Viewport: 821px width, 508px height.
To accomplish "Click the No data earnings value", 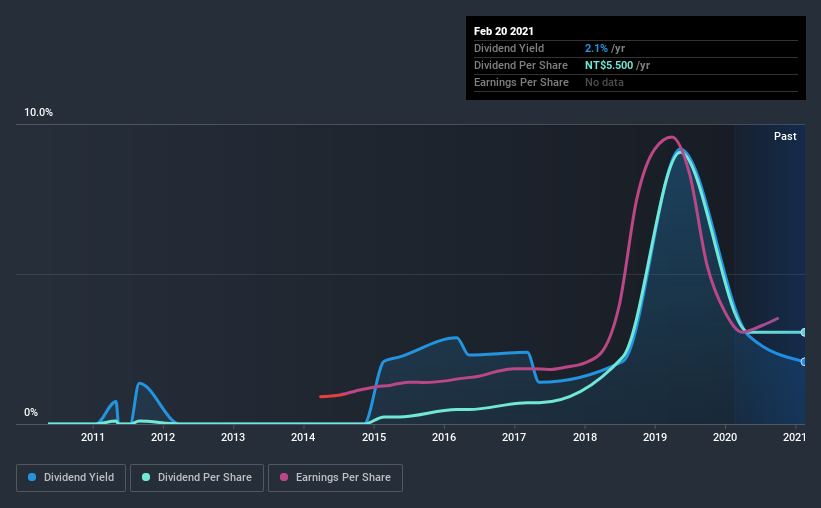I will 604,82.
